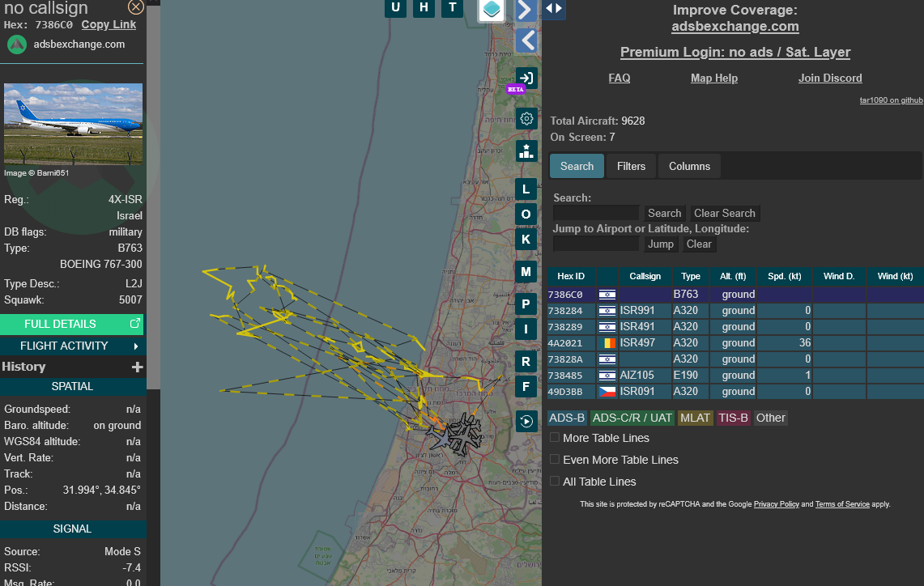Screen dimensions: 924x586
Task: Open the FAQ link
Action: tap(620, 78)
